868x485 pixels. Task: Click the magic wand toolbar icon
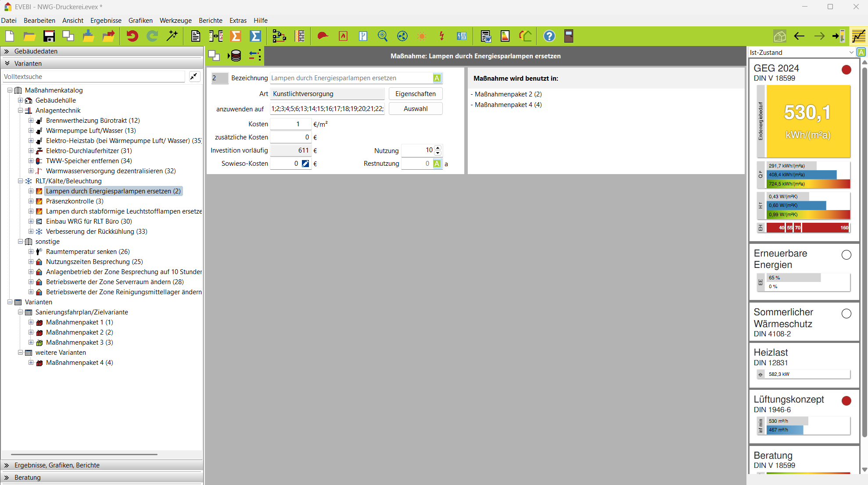pos(172,36)
